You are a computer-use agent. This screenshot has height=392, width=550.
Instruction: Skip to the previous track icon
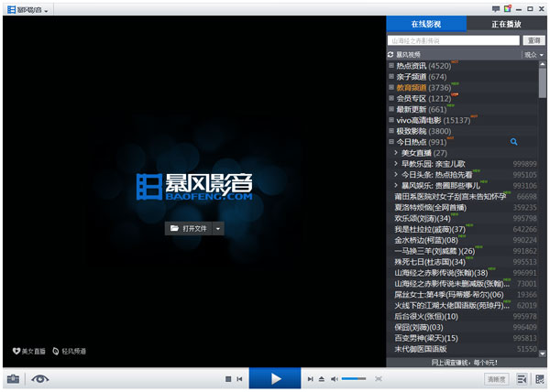pyautogui.click(x=239, y=379)
